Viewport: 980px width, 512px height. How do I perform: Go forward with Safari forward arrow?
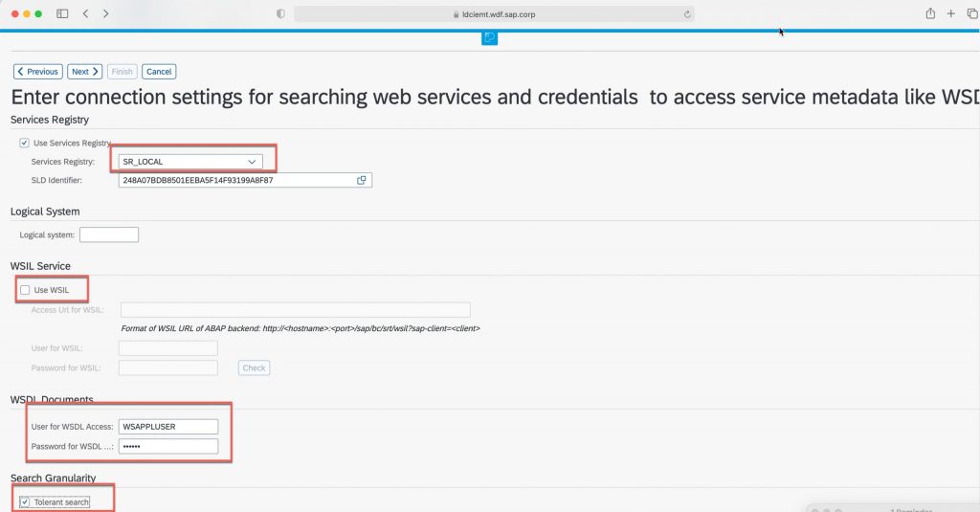pyautogui.click(x=105, y=13)
